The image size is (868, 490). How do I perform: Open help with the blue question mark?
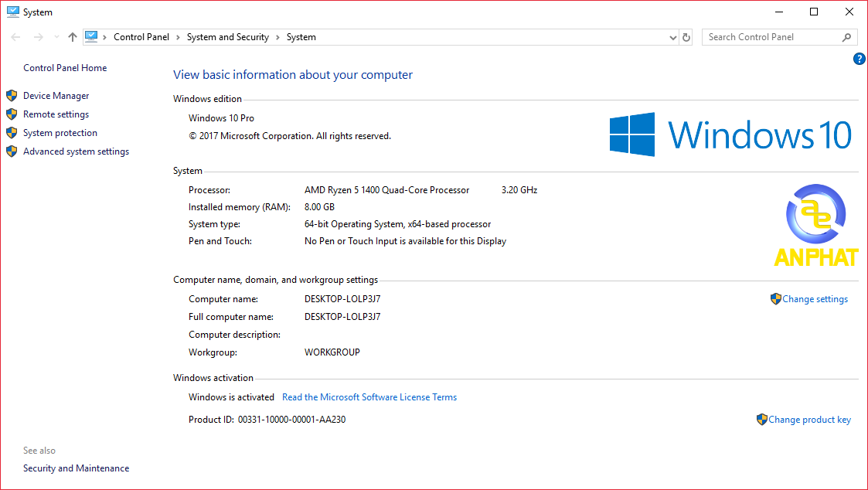pos(859,60)
